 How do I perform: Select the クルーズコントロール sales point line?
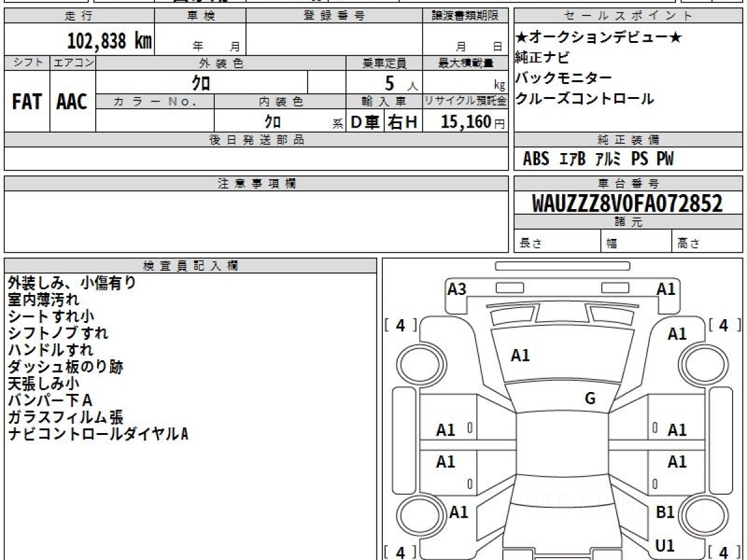tap(585, 98)
